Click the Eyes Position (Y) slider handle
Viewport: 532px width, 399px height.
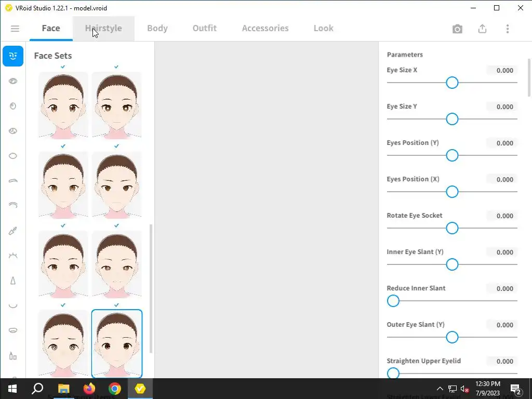pos(452,155)
